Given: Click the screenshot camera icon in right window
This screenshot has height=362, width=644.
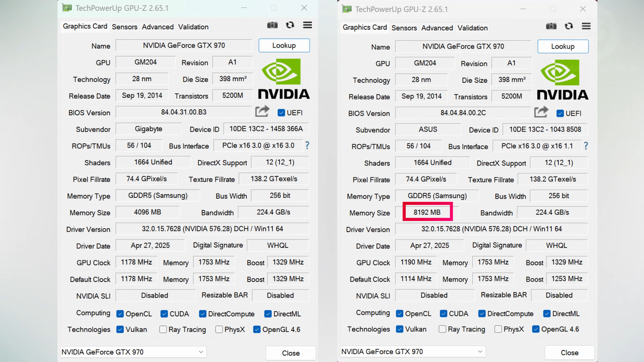Looking at the screenshot, I should 551,26.
